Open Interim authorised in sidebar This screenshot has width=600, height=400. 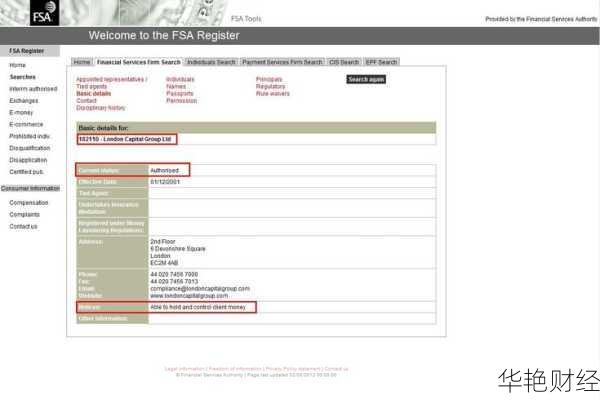33,89
